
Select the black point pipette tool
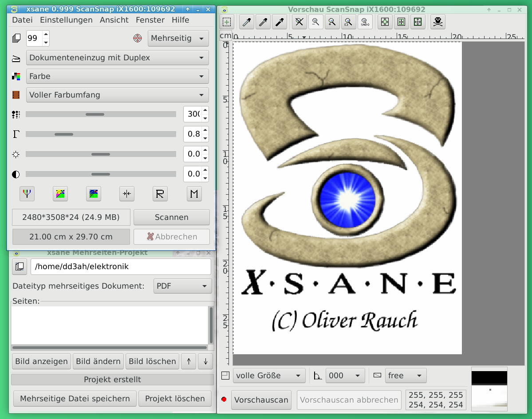coord(280,22)
